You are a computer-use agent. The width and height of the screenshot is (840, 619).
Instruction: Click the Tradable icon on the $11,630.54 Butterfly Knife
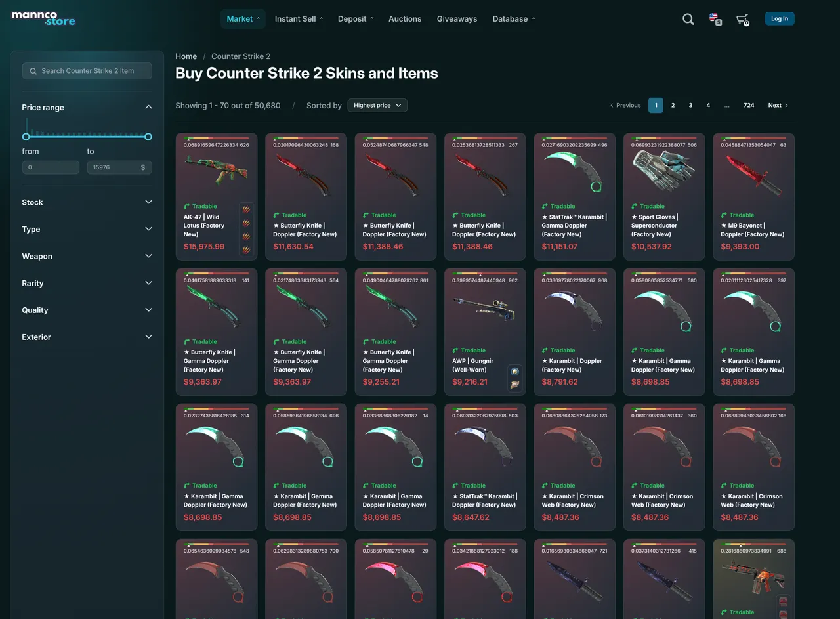pyautogui.click(x=277, y=215)
